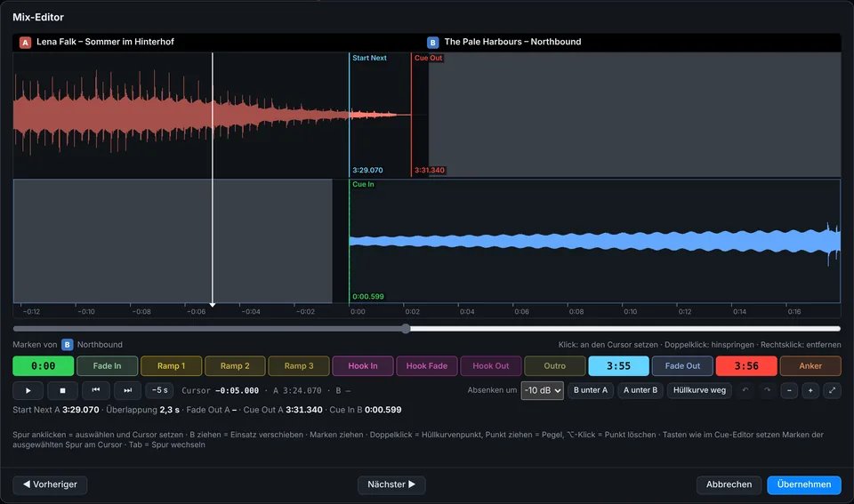Set the Hook Out marker

(491, 365)
